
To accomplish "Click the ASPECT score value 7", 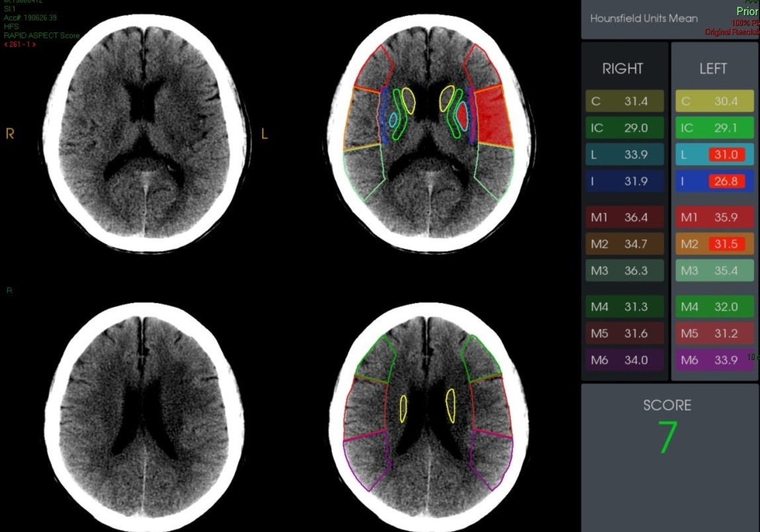I will point(667,437).
